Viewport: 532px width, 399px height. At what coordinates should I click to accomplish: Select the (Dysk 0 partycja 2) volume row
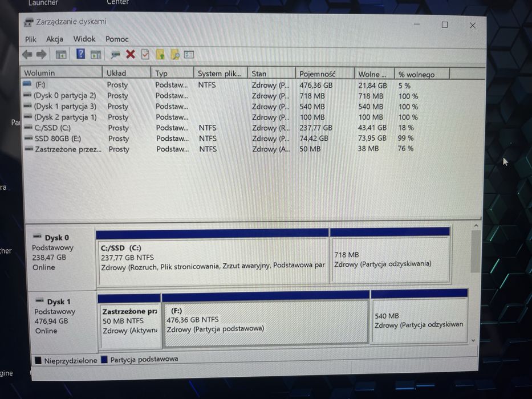click(221, 96)
